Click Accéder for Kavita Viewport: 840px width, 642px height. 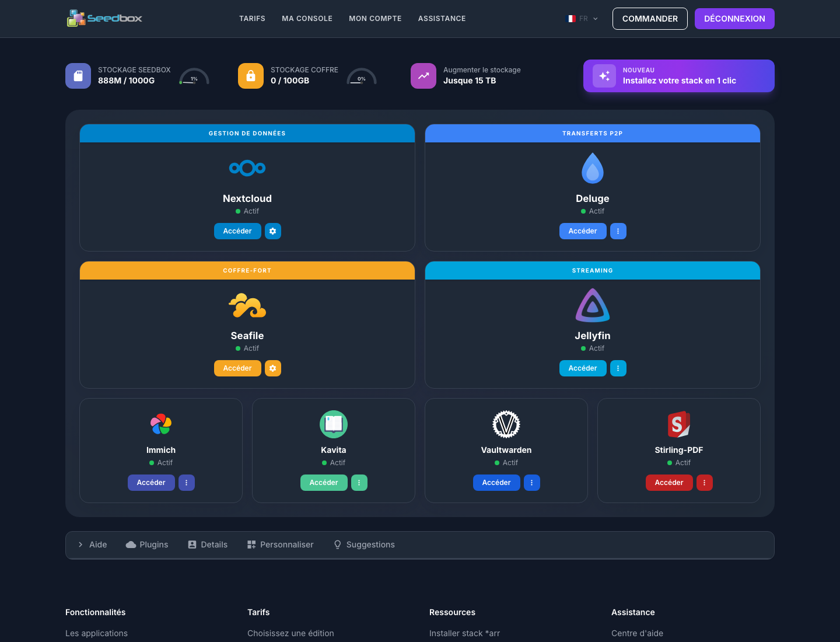coord(324,483)
